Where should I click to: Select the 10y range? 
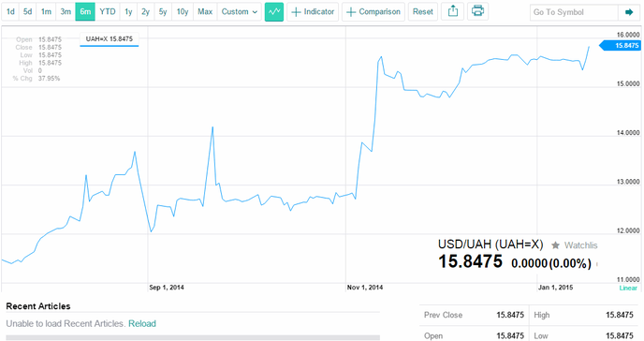point(183,12)
